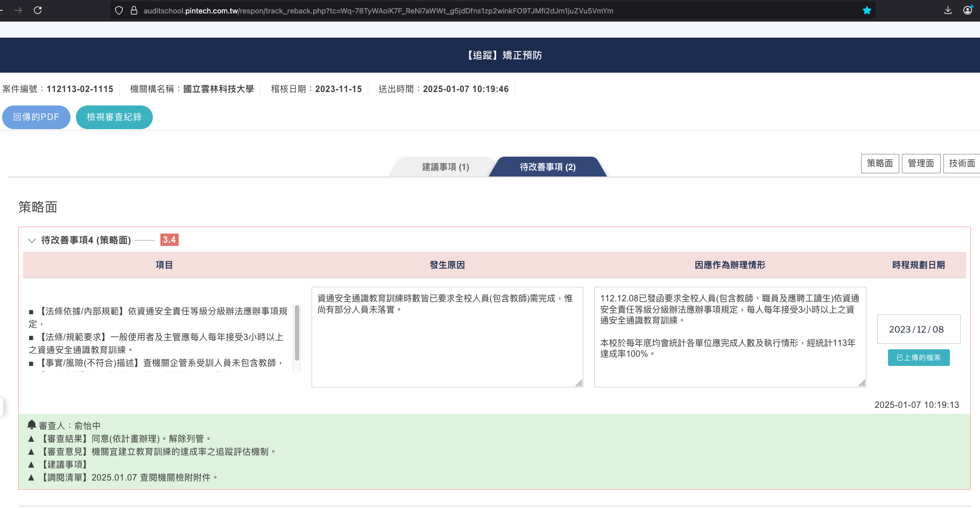Click inside the 因應作為辦理情形 text area

[730, 337]
